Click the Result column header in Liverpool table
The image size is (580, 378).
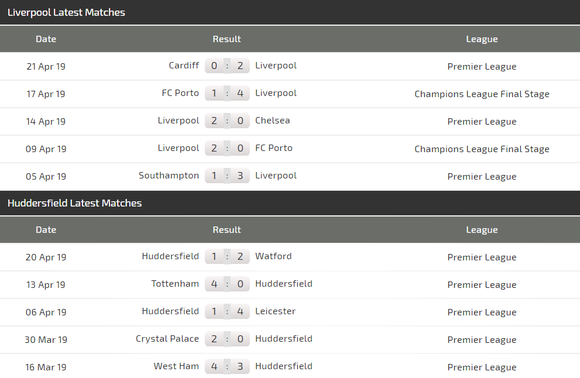tap(226, 39)
